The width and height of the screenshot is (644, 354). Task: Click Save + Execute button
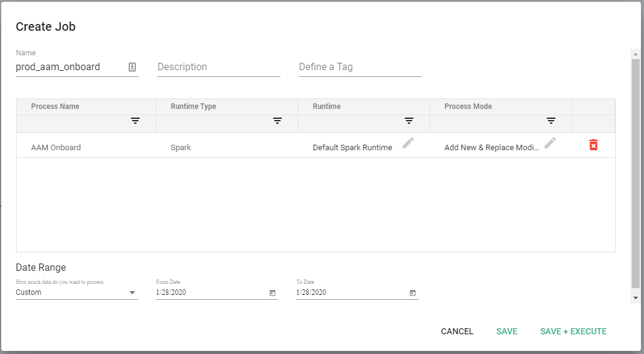(573, 331)
